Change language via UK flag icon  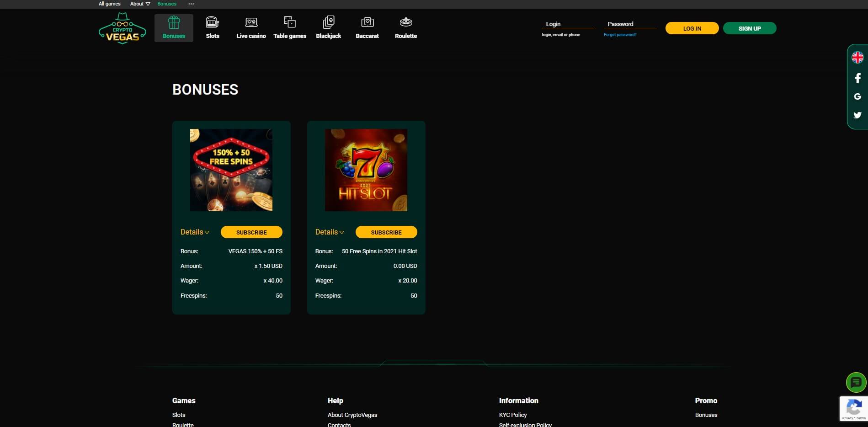point(857,58)
